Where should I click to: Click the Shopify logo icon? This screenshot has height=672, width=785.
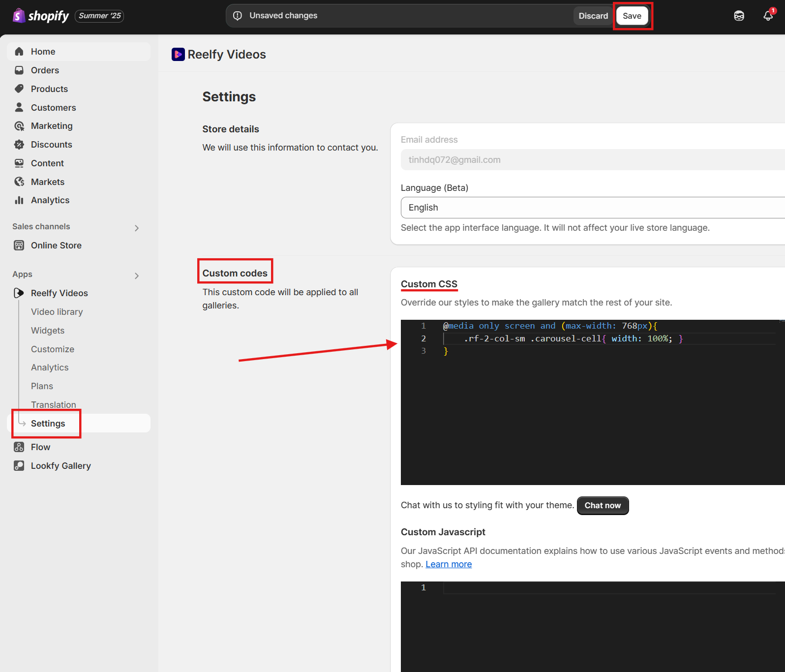point(19,16)
